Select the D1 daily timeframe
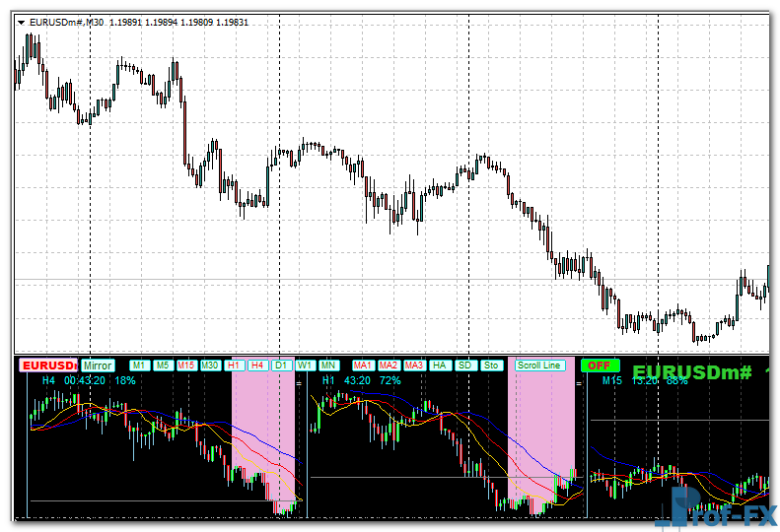 281,366
